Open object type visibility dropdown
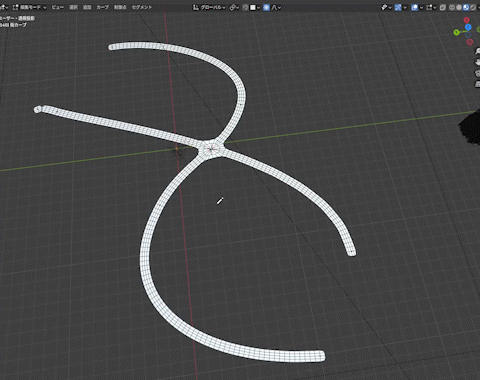 [x=386, y=7]
